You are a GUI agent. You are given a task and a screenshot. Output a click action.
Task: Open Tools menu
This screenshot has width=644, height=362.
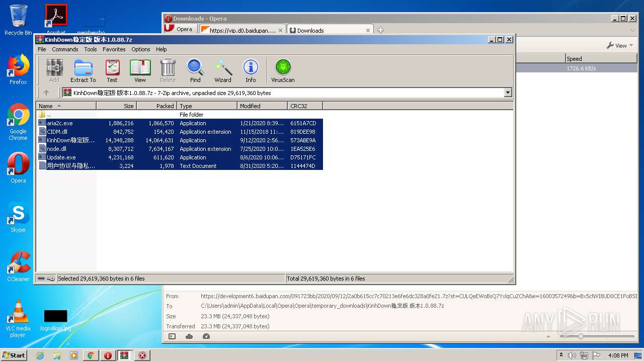[x=91, y=49]
